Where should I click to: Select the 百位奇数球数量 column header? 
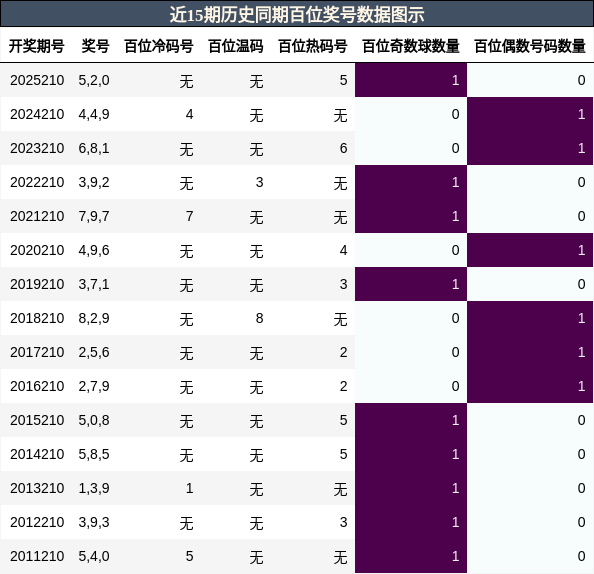point(411,46)
